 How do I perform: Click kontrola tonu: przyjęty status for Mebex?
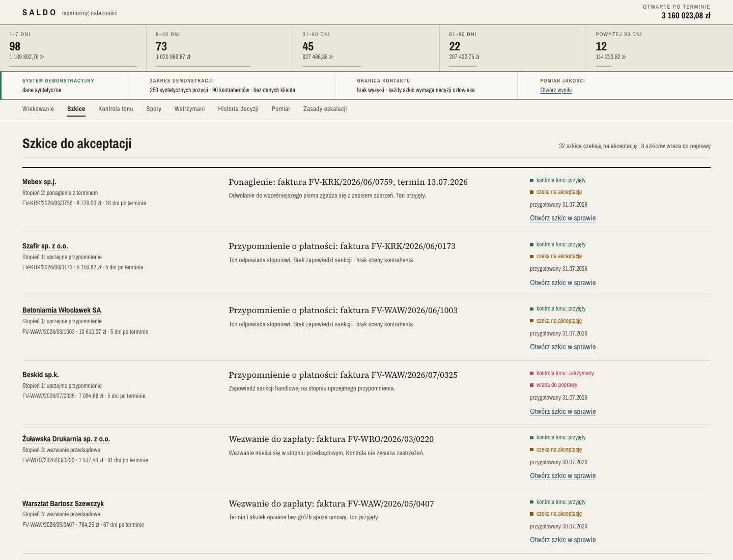pyautogui.click(x=558, y=180)
